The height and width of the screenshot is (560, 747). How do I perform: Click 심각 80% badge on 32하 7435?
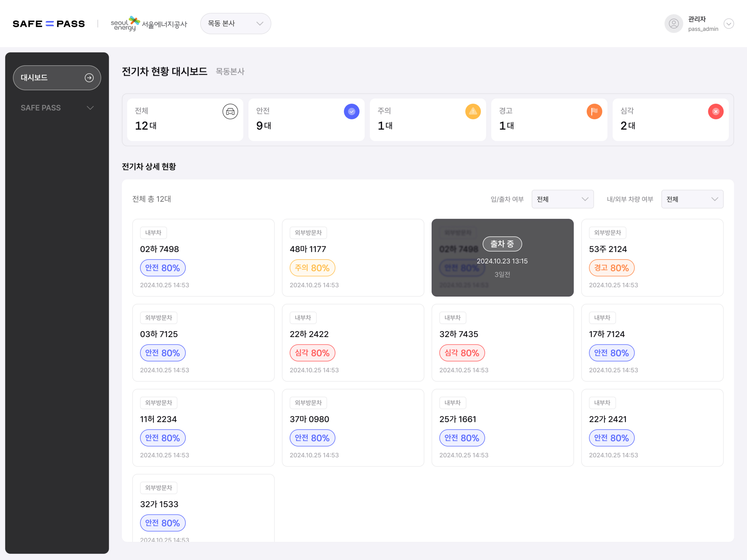(462, 353)
